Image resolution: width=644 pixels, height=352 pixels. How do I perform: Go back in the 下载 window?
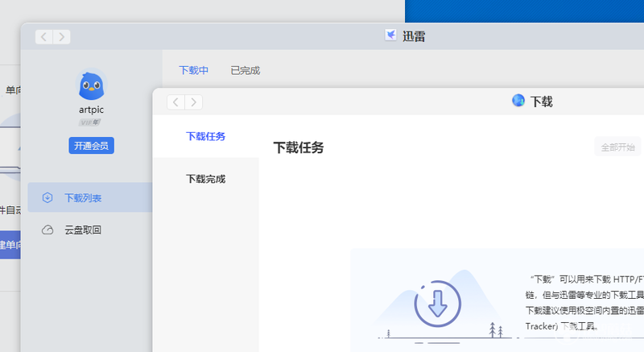[x=175, y=101]
